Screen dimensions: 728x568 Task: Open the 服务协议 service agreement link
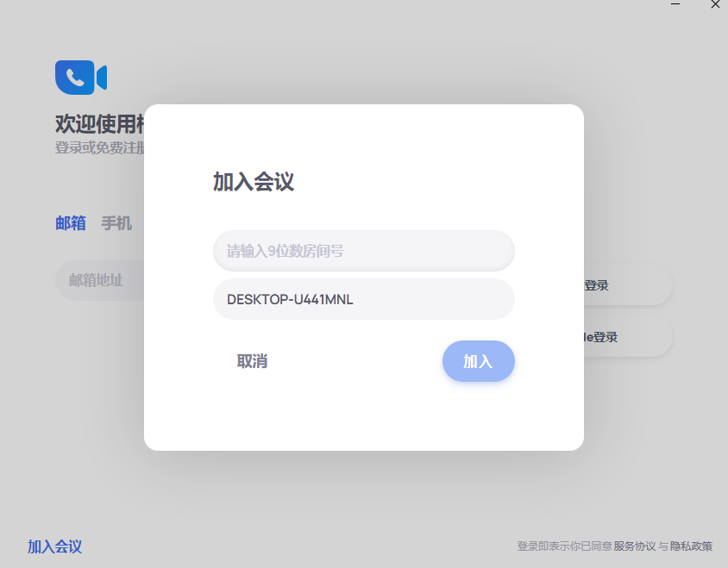(631, 546)
